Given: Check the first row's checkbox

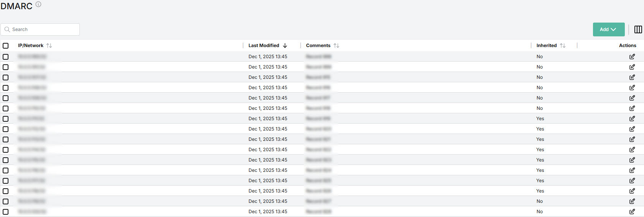Looking at the screenshot, I should click(6, 57).
